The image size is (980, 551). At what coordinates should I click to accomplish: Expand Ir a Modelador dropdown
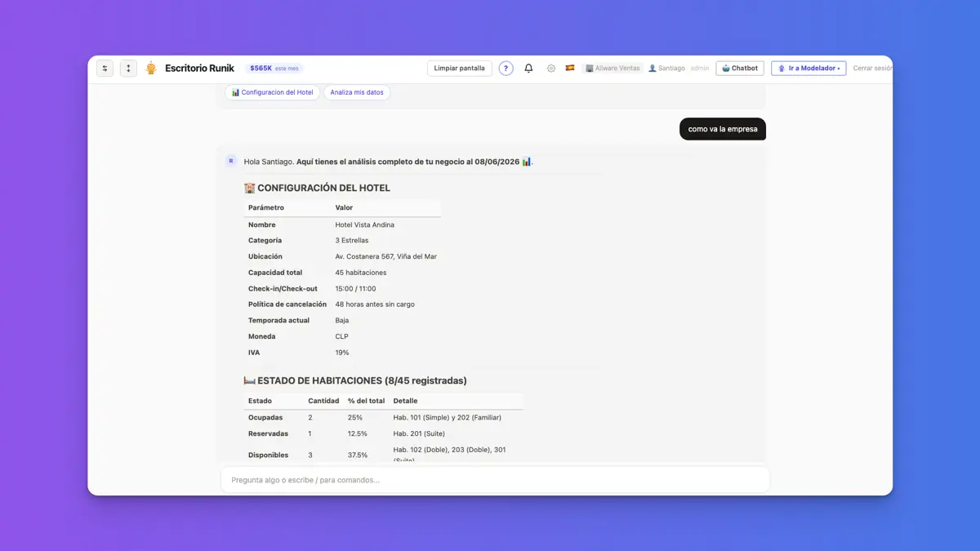[808, 69]
